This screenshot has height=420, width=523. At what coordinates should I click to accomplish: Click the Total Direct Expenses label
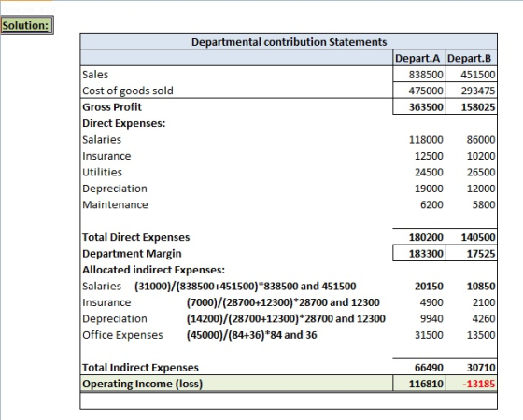tap(135, 237)
